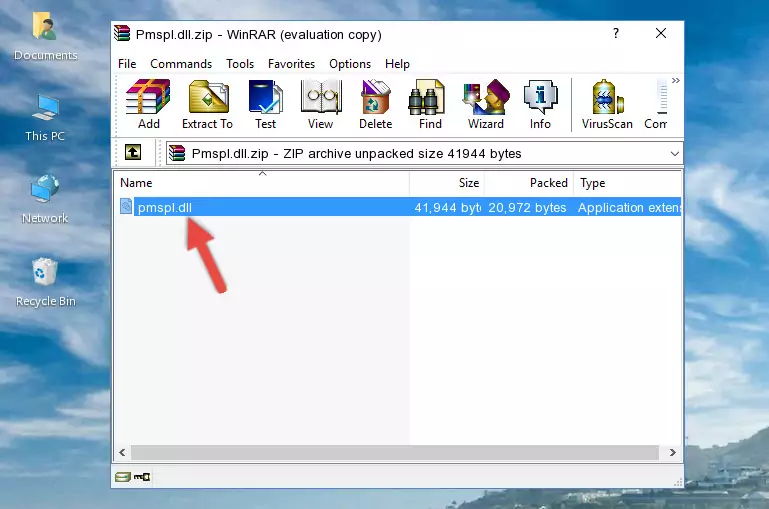Close the WinRAR window
769x509 pixels.
[x=661, y=33]
